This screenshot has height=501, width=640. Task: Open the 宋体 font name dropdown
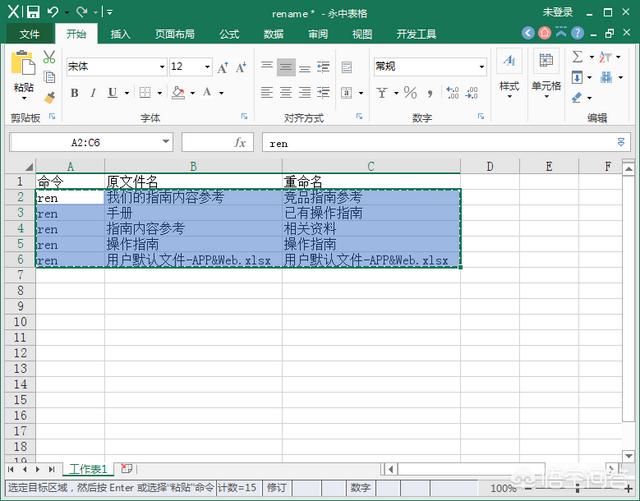click(162, 67)
